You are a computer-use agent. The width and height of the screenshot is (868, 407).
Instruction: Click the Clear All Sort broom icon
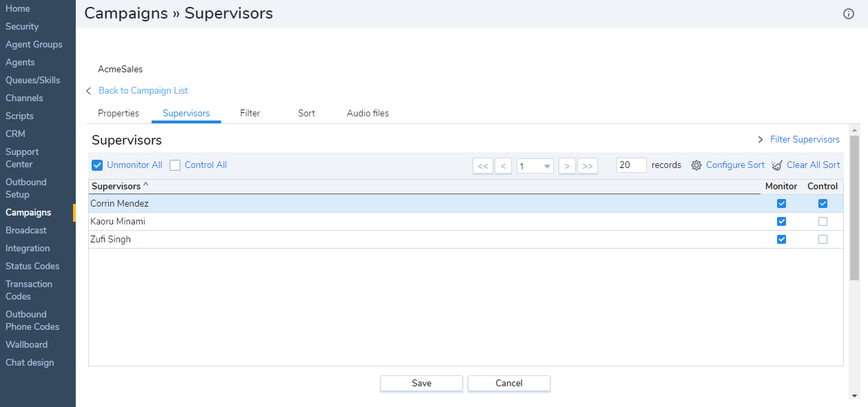pyautogui.click(x=777, y=165)
